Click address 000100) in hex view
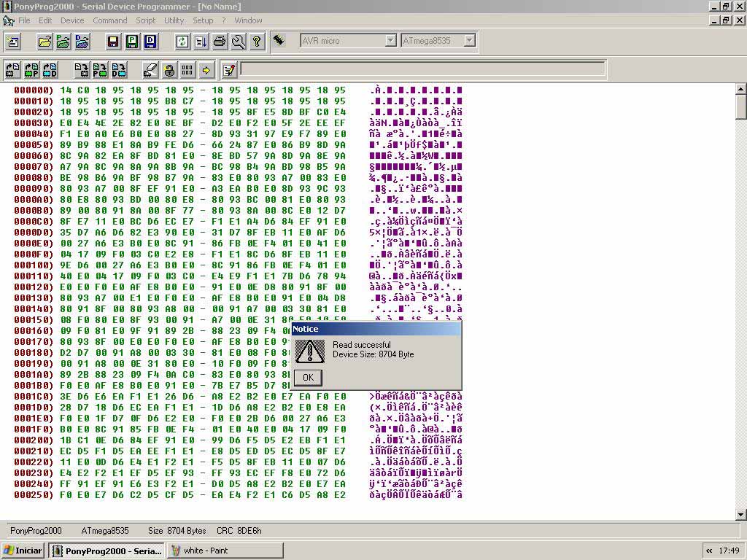Image resolution: width=747 pixels, height=560 pixels. (34, 265)
